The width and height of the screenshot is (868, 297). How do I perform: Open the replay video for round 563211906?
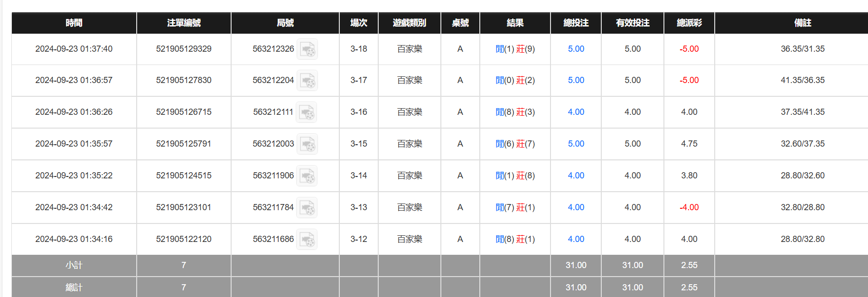(x=307, y=176)
